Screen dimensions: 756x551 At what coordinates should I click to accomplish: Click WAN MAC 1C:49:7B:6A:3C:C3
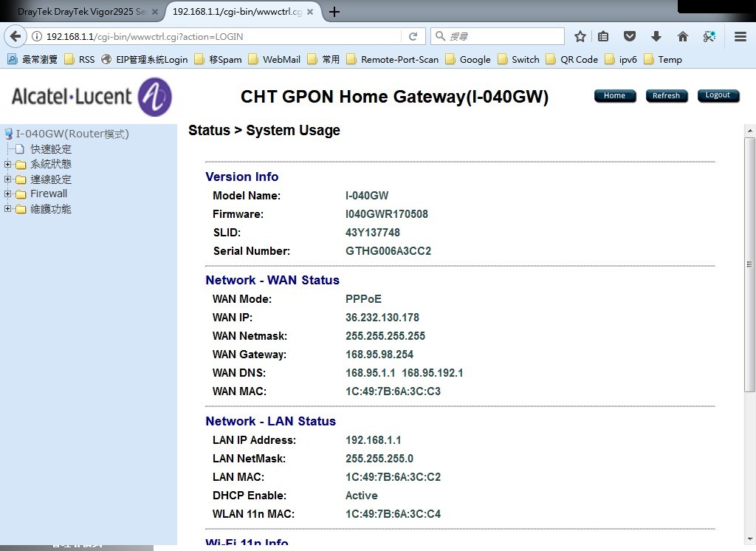[393, 391]
